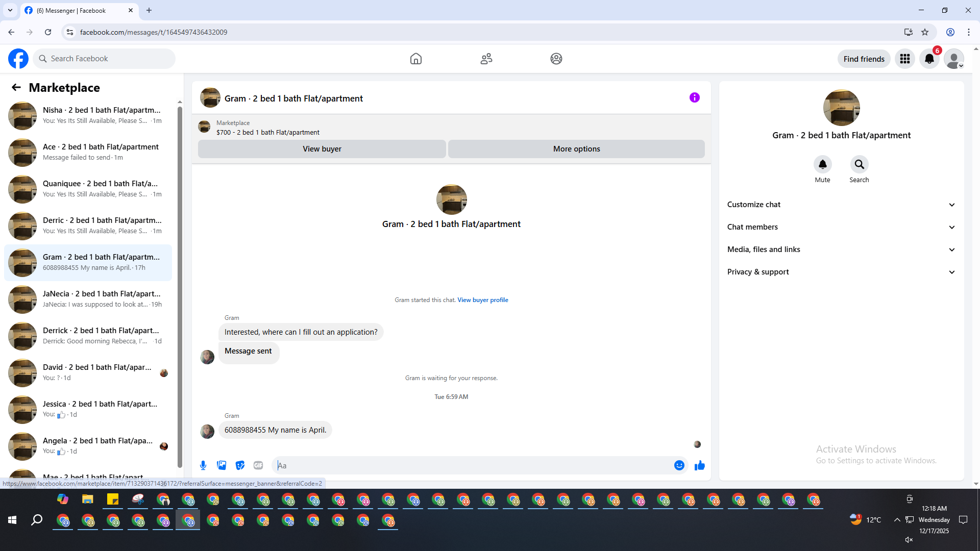The width and height of the screenshot is (980, 551).
Task: Open Copilot from the taskbar
Action: [x=63, y=499]
